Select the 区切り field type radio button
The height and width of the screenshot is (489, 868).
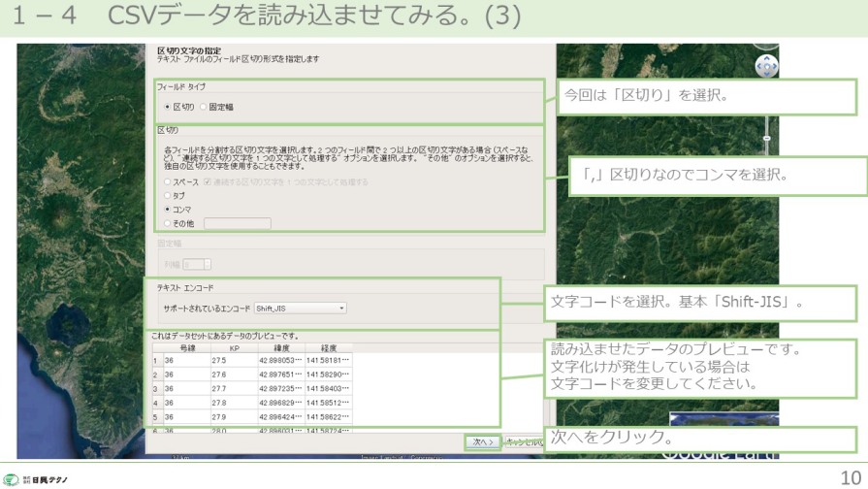pos(168,107)
